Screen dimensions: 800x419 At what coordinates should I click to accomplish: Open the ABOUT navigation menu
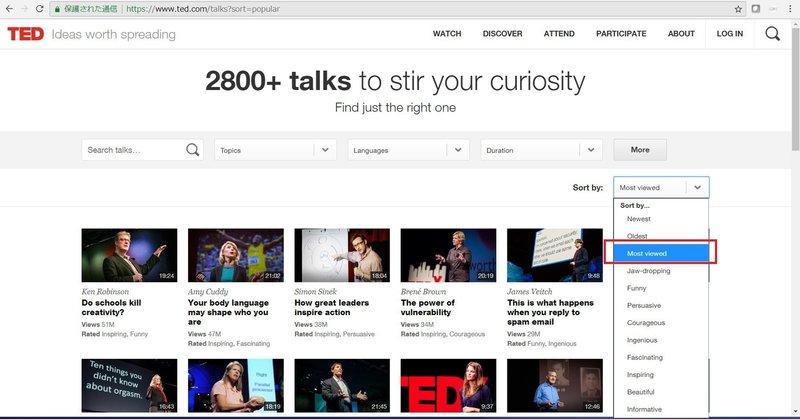tap(681, 34)
